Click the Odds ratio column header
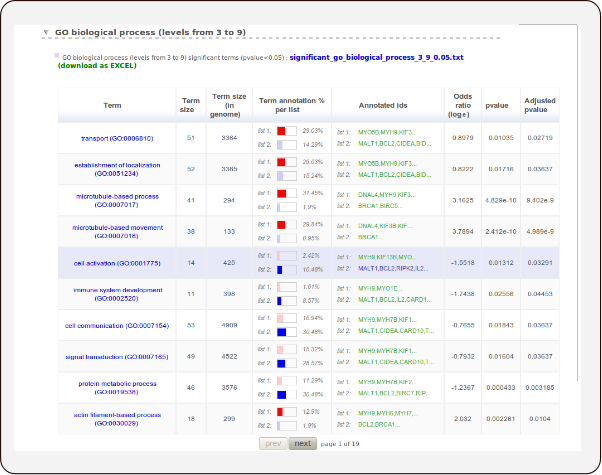This screenshot has height=475, width=602. [x=463, y=105]
